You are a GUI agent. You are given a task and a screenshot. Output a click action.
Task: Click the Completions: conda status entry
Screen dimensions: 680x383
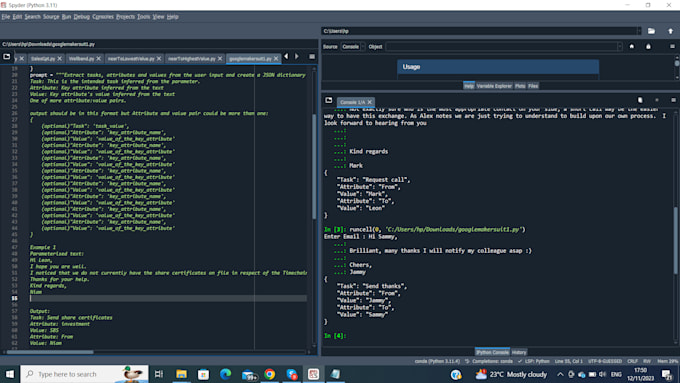click(x=489, y=361)
